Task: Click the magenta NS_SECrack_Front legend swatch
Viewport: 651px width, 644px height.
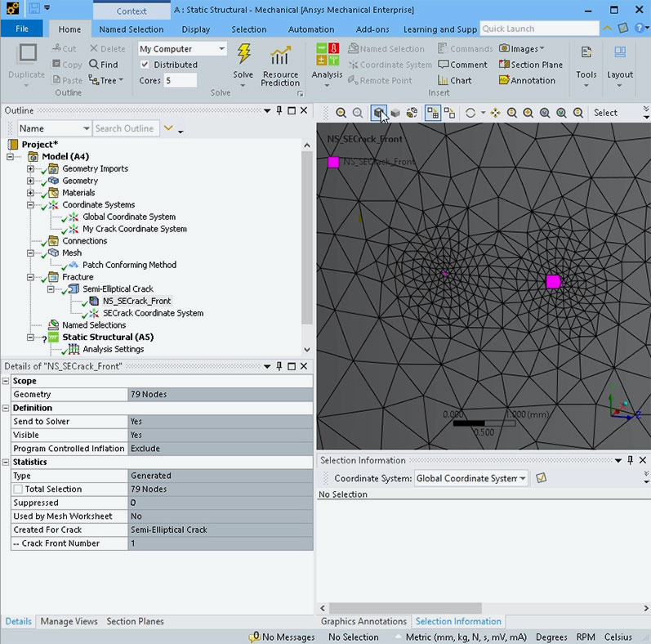Action: click(333, 162)
